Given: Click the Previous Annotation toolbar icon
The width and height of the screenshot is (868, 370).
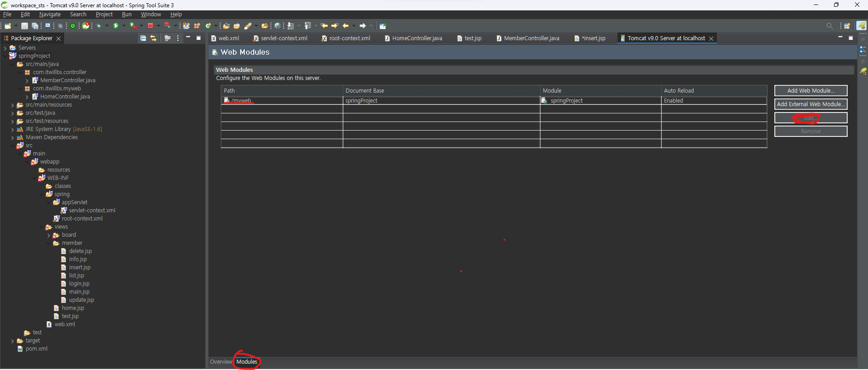Looking at the screenshot, I should [308, 26].
